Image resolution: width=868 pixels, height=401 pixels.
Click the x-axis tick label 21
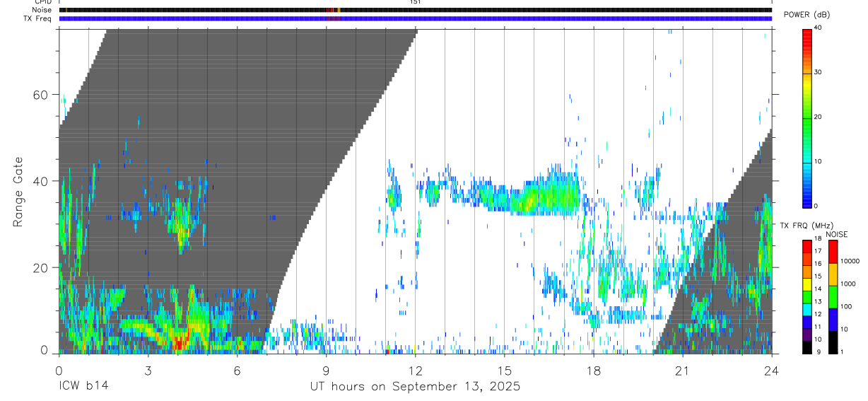pyautogui.click(x=682, y=370)
